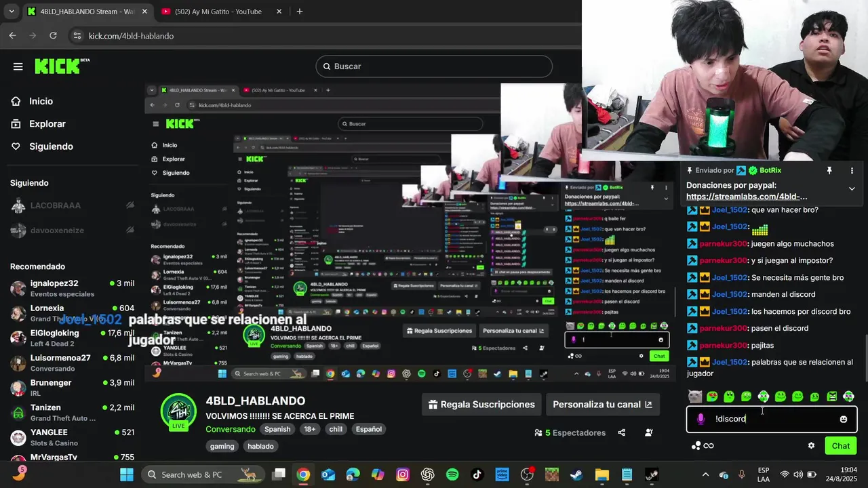This screenshot has height=488, width=868.
Task: Click the Kick logo in the header
Action: tap(62, 66)
